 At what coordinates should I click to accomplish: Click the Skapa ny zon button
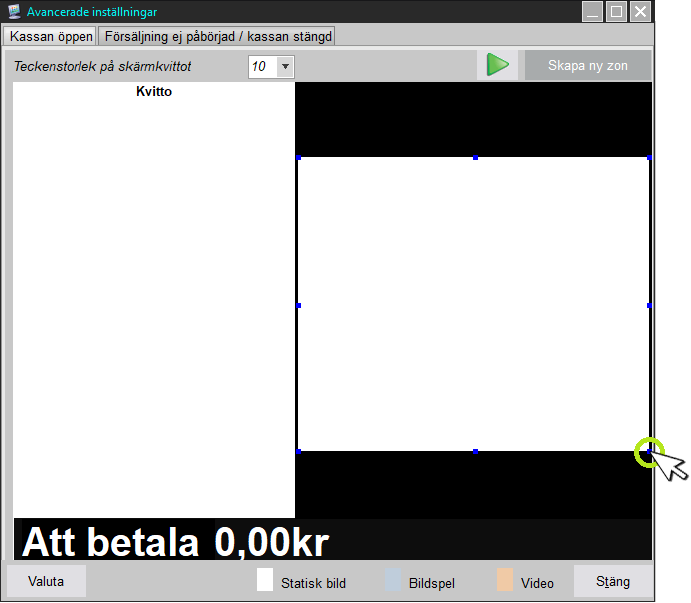point(588,66)
